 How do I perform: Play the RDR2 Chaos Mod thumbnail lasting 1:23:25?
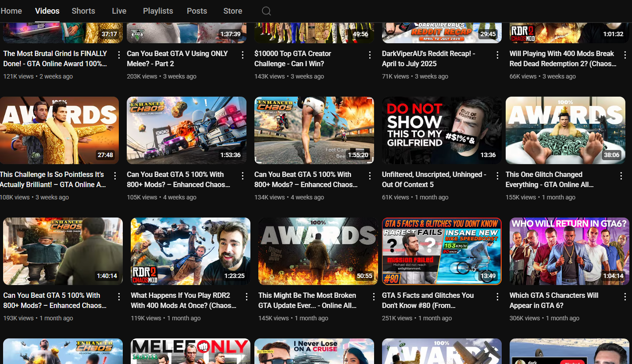[190, 251]
